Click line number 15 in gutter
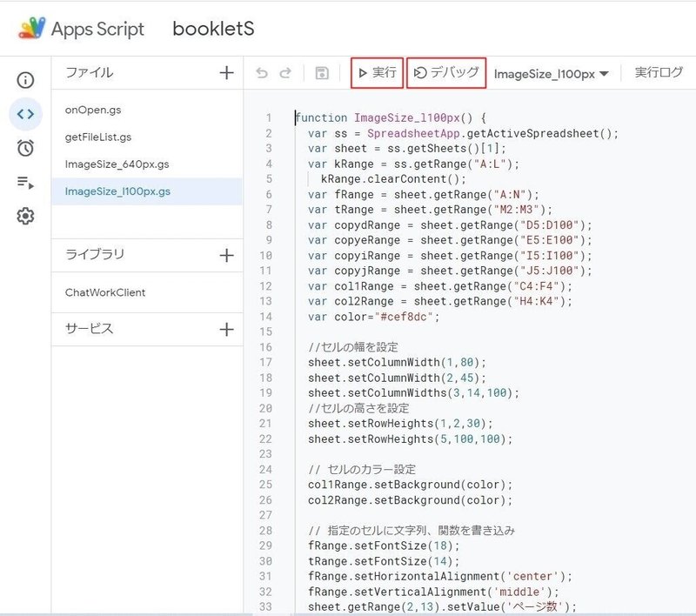This screenshot has width=696, height=616. (266, 332)
